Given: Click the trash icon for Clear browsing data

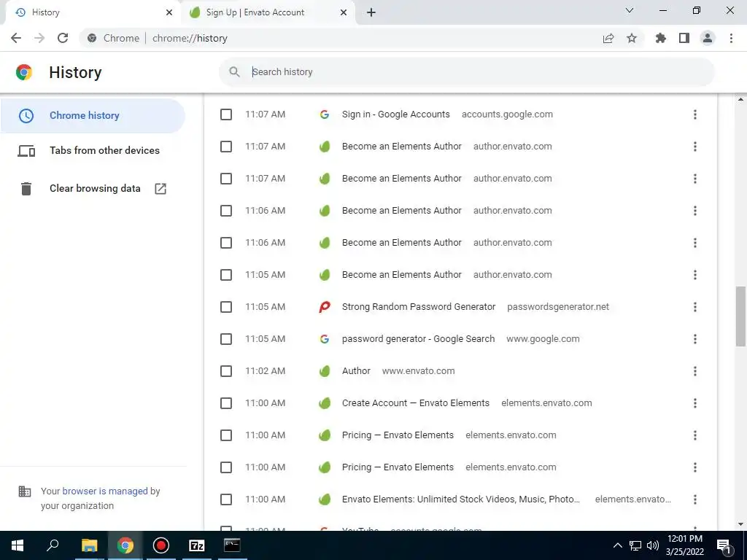Looking at the screenshot, I should click(x=26, y=189).
